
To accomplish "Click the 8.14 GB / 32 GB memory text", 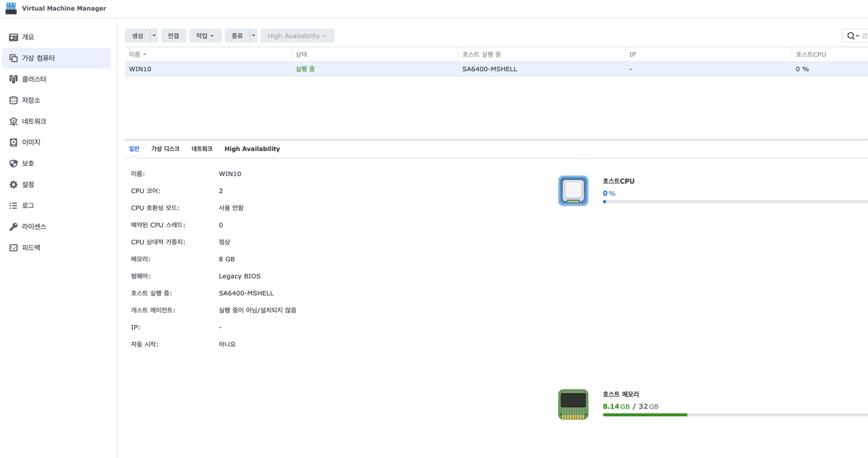I will tap(631, 407).
